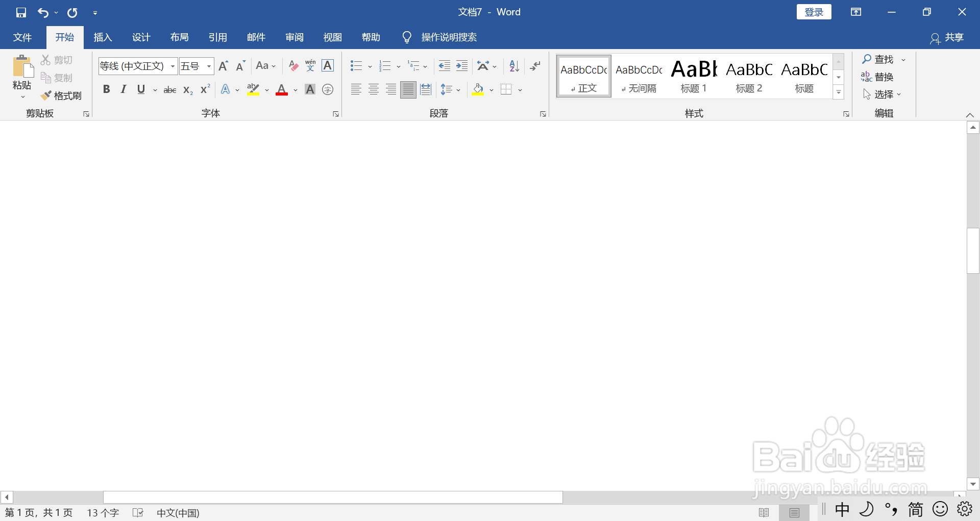
Task: Switch to Print Layout view in status bar
Action: pos(794,512)
